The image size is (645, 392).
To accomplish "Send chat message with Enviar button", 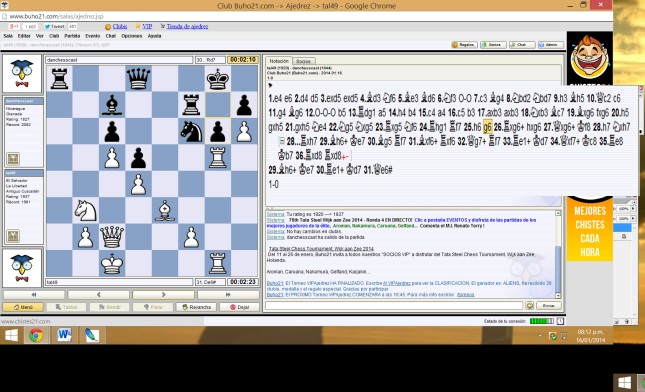I will click(548, 306).
